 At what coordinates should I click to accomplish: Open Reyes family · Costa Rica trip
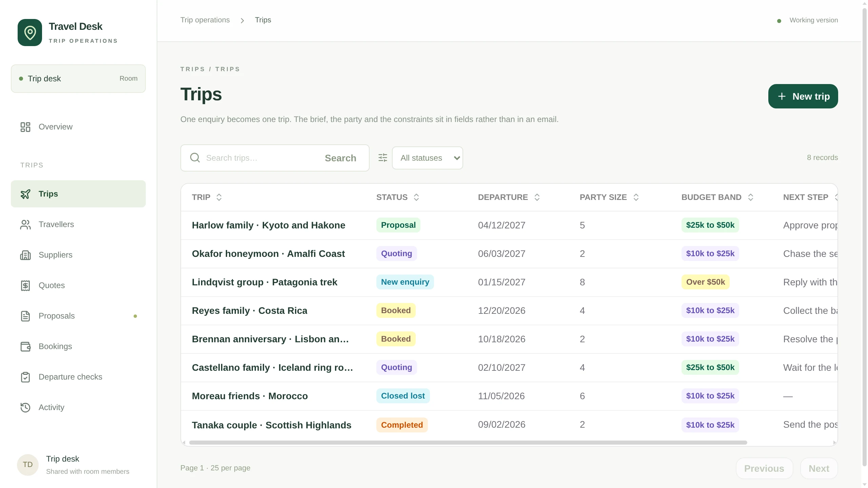click(250, 311)
